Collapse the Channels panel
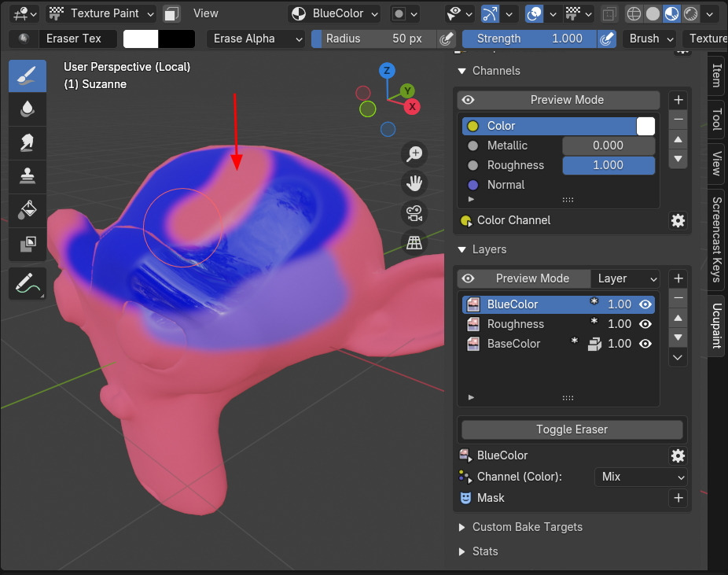This screenshot has height=575, width=728. click(x=462, y=71)
